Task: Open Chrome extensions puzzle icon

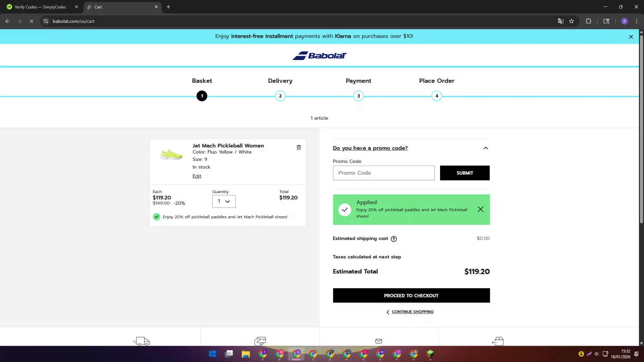Action: tap(588, 21)
